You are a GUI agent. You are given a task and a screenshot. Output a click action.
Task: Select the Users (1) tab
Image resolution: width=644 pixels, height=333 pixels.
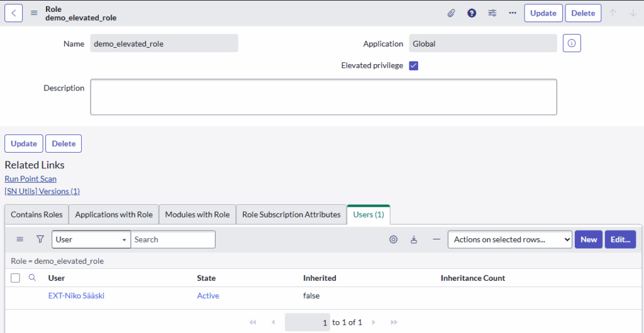pos(369,214)
